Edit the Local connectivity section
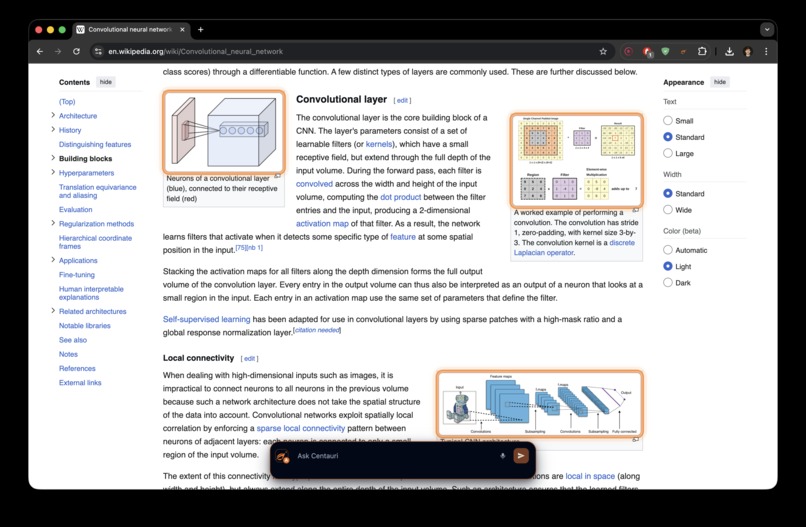806x527 pixels. tap(249, 359)
